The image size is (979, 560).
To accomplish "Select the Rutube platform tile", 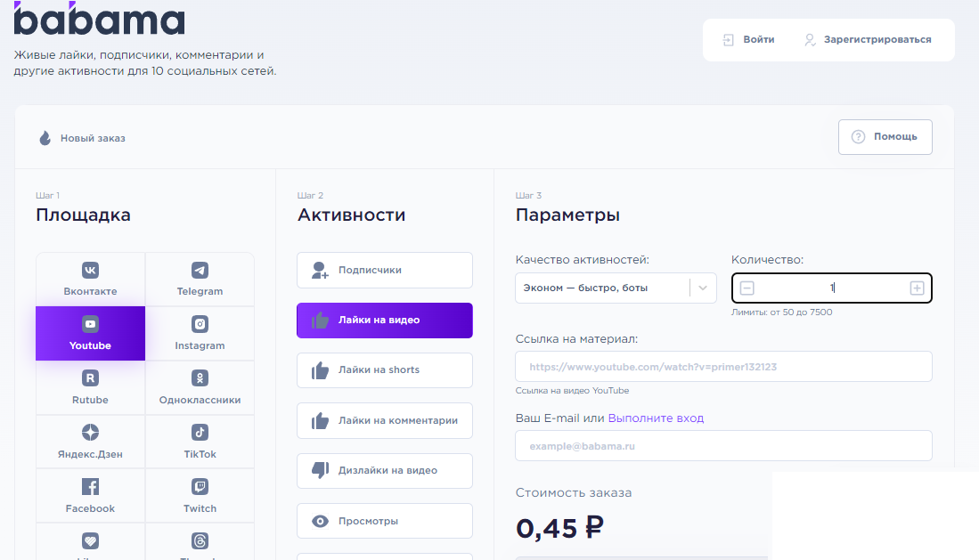I will pyautogui.click(x=90, y=387).
